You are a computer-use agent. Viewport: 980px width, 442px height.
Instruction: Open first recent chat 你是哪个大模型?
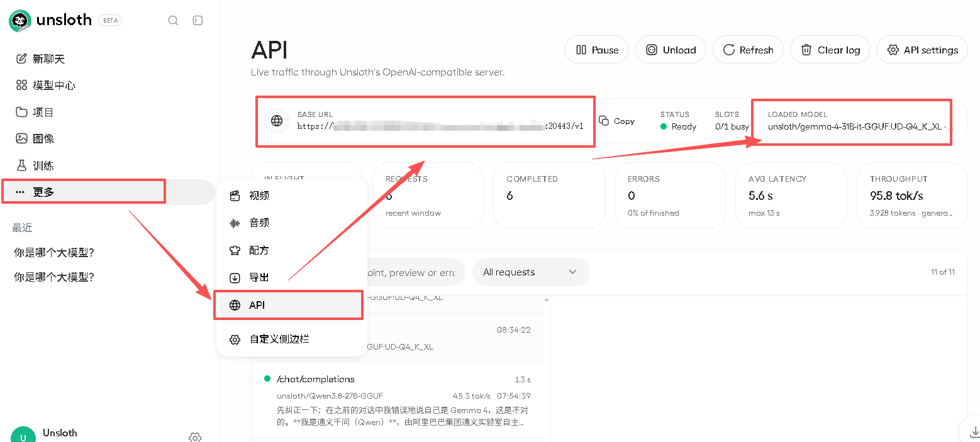point(54,253)
